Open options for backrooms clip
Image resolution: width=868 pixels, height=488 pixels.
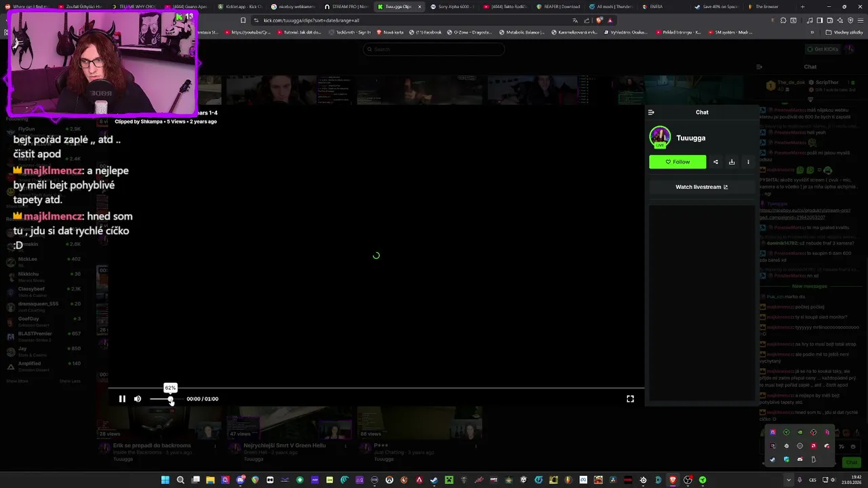coord(215,446)
